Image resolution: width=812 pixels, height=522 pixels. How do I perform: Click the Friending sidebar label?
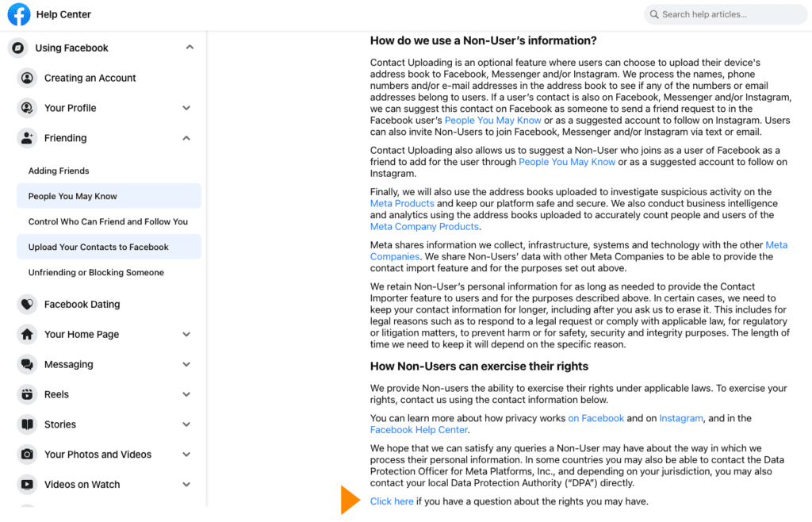click(x=65, y=138)
